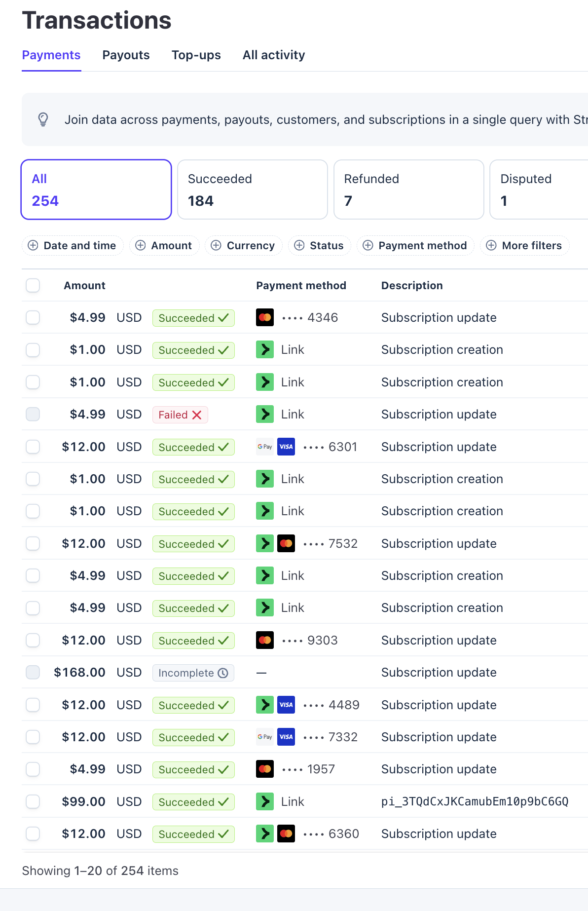Select the checkbox for the $168.00 Incomplete payment
Screen dimensions: 588x911
(x=33, y=672)
